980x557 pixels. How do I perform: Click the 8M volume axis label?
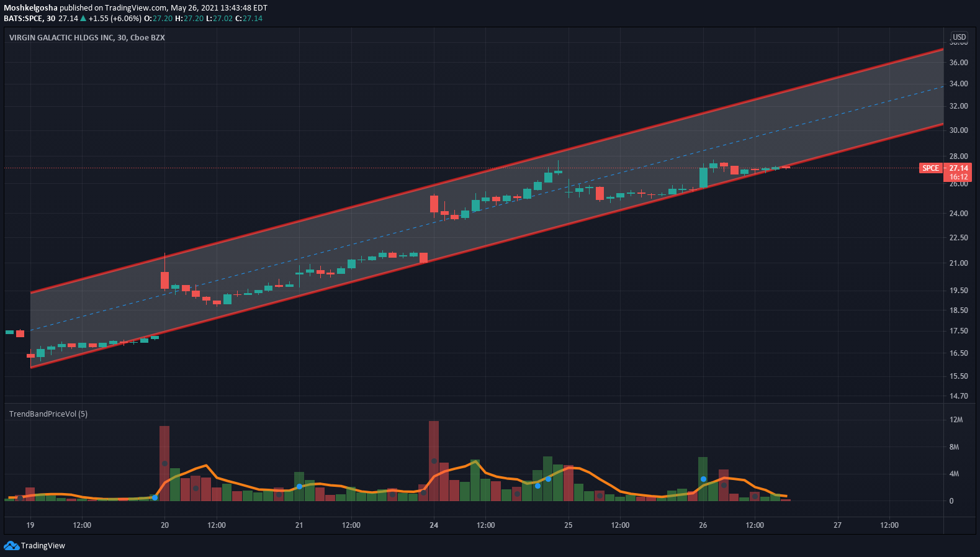pyautogui.click(x=954, y=447)
